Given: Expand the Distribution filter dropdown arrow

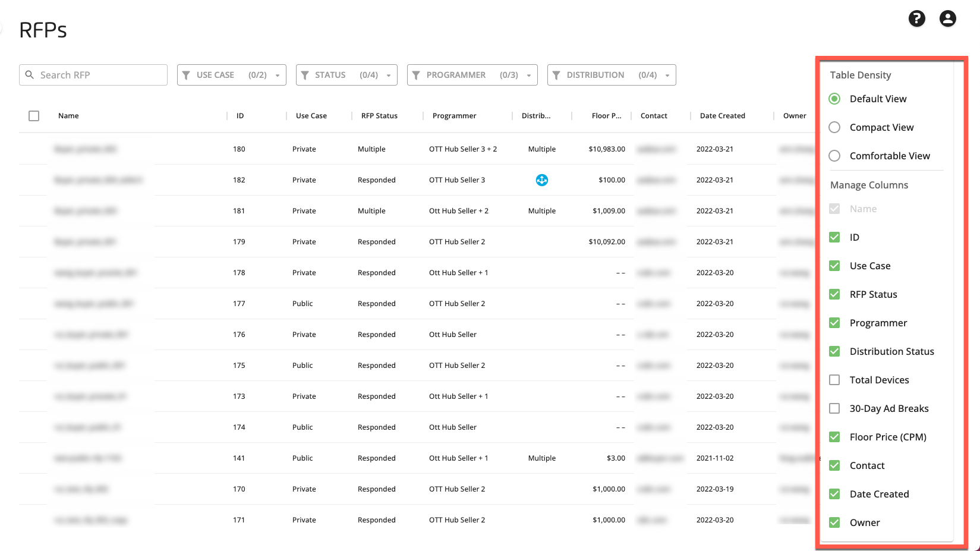Looking at the screenshot, I should [x=667, y=75].
